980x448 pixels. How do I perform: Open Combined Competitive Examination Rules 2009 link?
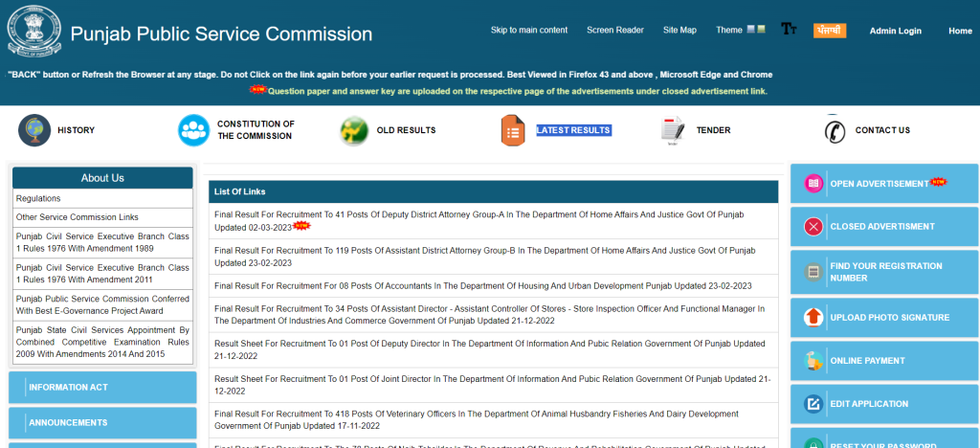point(102,342)
